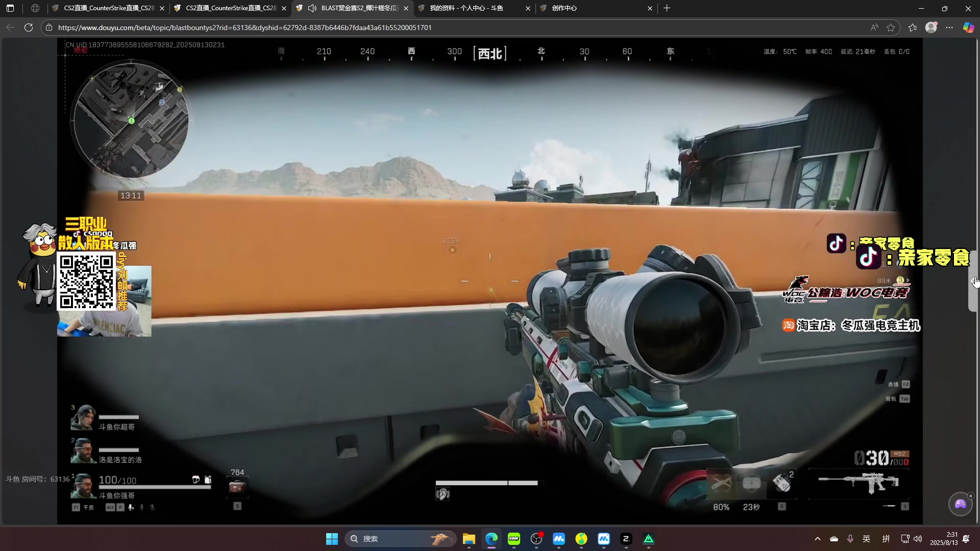Image resolution: width=980 pixels, height=551 pixels.
Task: Open the green triangle app on the taskbar
Action: click(x=648, y=539)
